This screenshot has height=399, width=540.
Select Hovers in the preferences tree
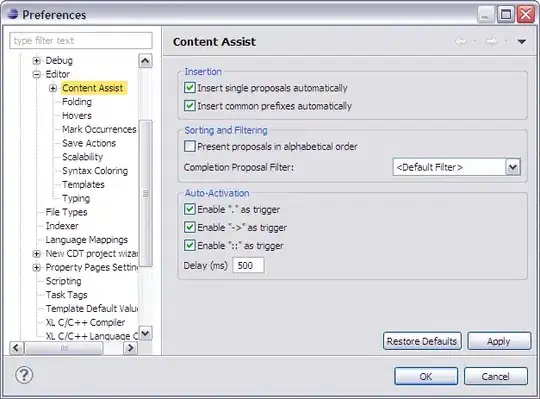coord(77,116)
